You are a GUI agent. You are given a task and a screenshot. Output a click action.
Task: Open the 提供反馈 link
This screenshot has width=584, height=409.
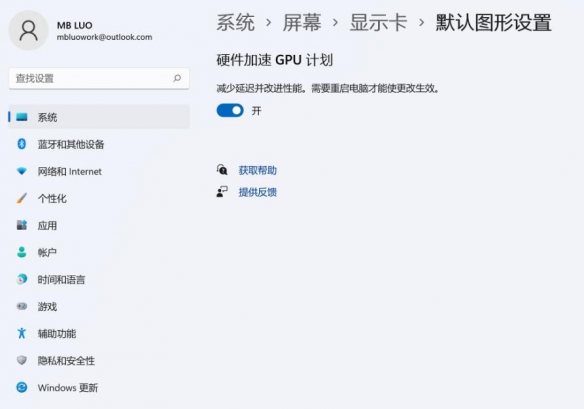pyautogui.click(x=257, y=192)
